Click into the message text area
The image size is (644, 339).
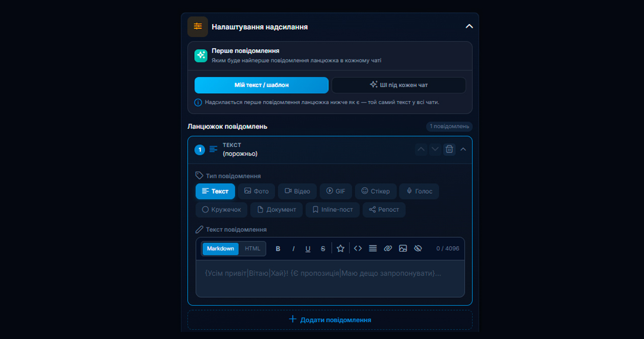point(330,278)
